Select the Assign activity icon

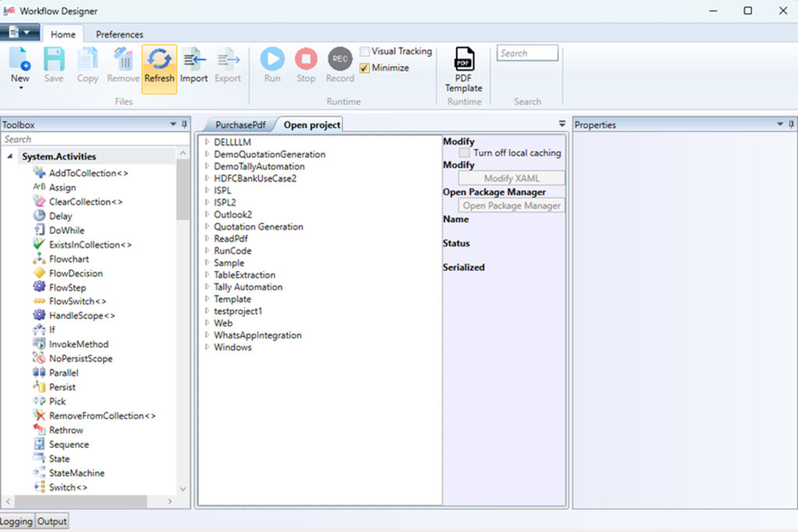pyautogui.click(x=39, y=187)
